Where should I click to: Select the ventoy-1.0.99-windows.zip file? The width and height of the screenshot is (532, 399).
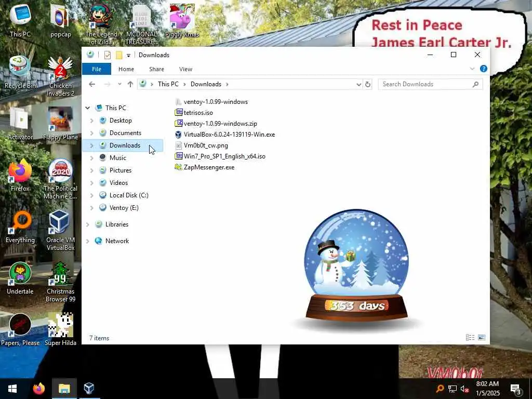[216, 124]
